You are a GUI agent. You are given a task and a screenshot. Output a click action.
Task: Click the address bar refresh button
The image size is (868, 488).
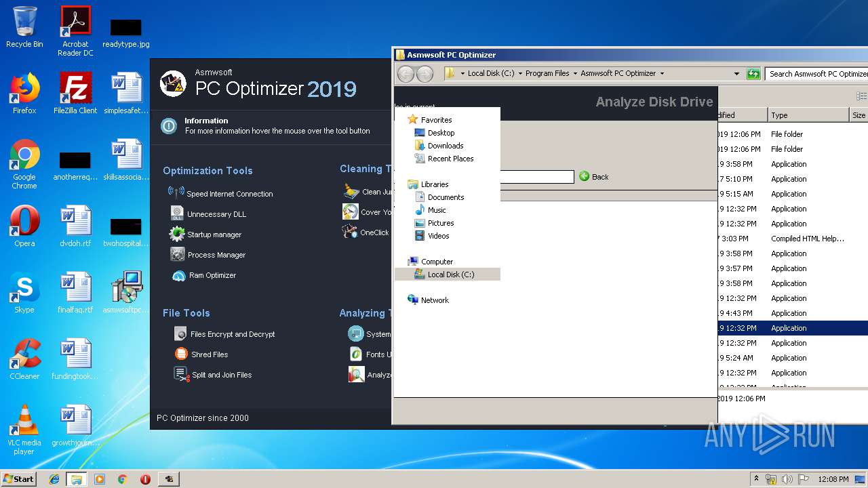coord(753,73)
